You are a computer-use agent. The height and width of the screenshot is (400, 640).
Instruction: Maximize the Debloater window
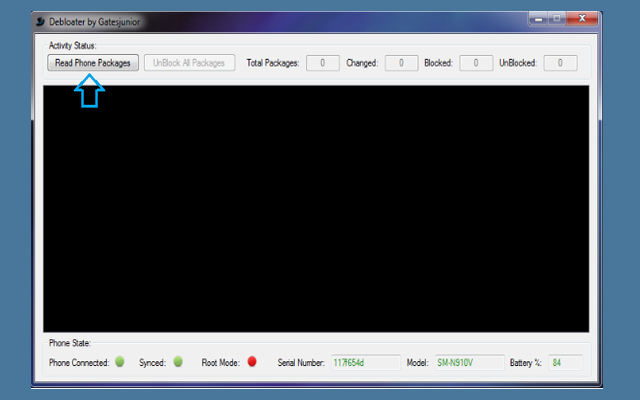[557, 19]
